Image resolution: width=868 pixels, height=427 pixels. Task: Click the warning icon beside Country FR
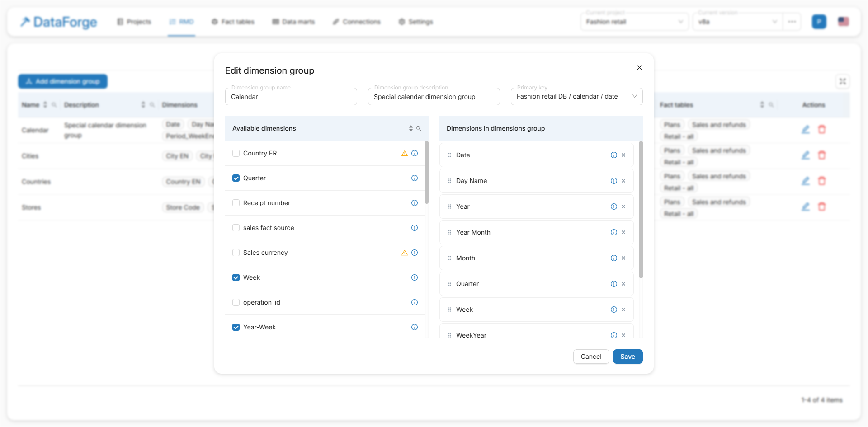click(x=404, y=153)
